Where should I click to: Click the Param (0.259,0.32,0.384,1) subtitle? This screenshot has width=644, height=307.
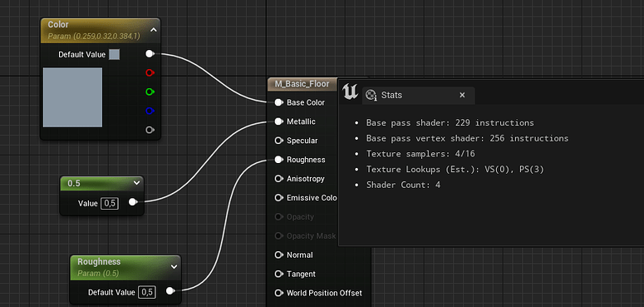pyautogui.click(x=94, y=36)
